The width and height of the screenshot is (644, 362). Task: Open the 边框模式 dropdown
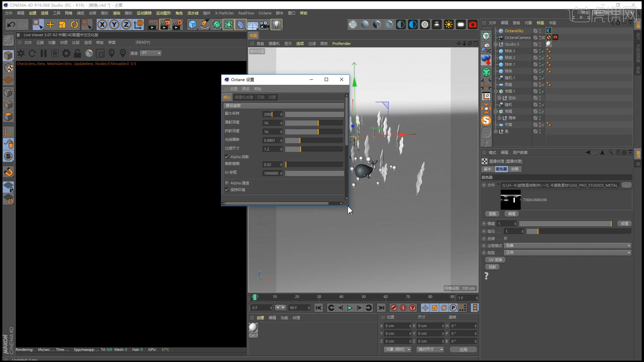568,246
